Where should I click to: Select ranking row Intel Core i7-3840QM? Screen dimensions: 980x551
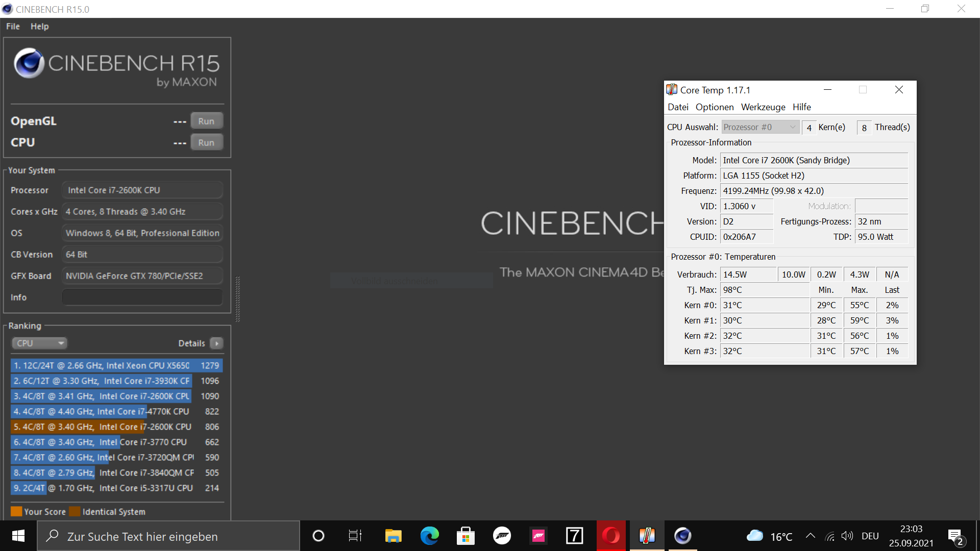(x=116, y=473)
